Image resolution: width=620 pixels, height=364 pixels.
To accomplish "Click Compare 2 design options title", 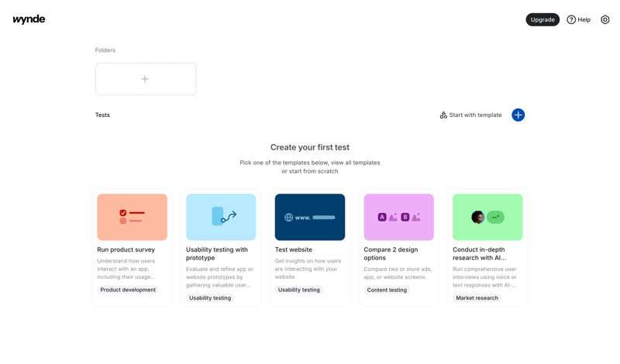I will pos(391,254).
